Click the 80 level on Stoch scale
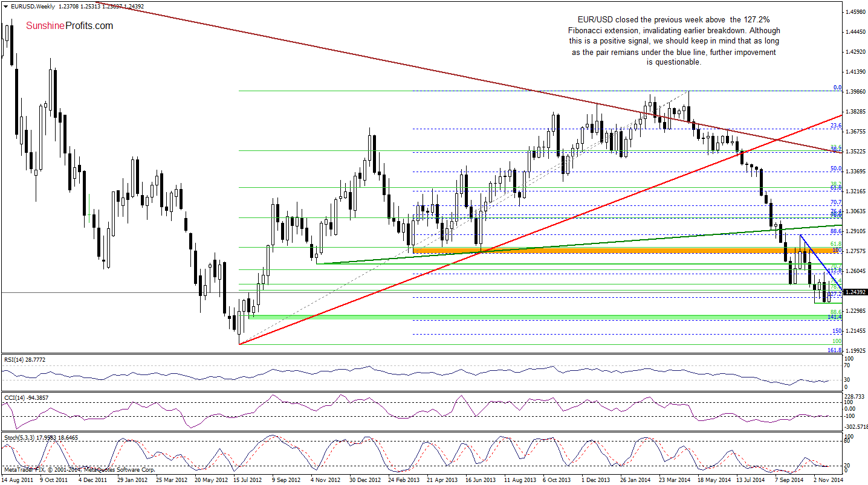Viewport: 868px width, 485px height. [x=848, y=441]
